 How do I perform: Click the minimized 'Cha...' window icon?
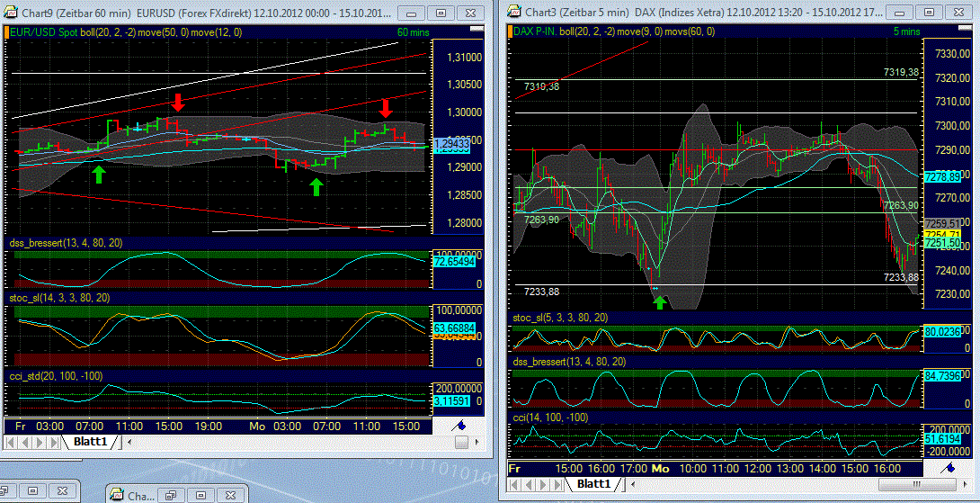[117, 495]
